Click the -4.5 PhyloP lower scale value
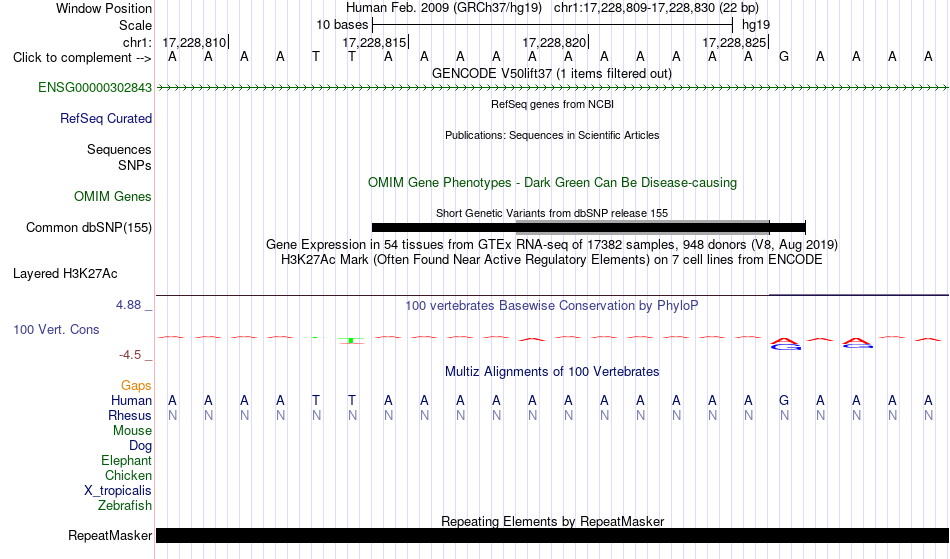950x559 pixels. tap(130, 355)
